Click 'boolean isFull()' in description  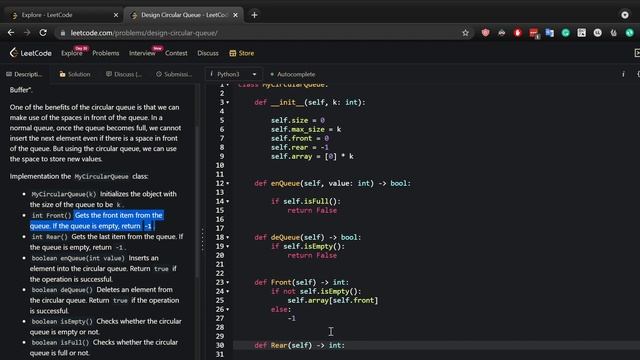[60, 342]
